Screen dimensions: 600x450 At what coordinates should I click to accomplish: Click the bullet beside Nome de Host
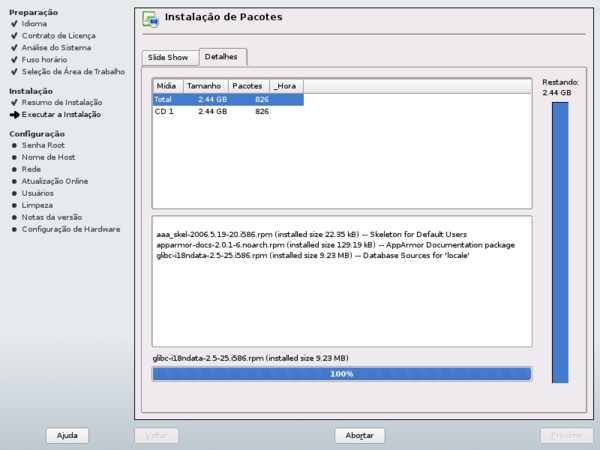click(14, 157)
